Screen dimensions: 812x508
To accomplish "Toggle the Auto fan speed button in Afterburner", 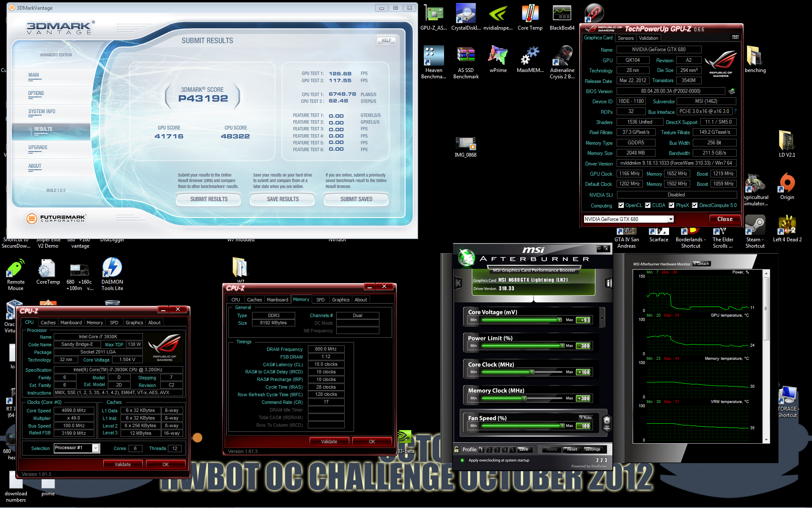I will pyautogui.click(x=586, y=418).
